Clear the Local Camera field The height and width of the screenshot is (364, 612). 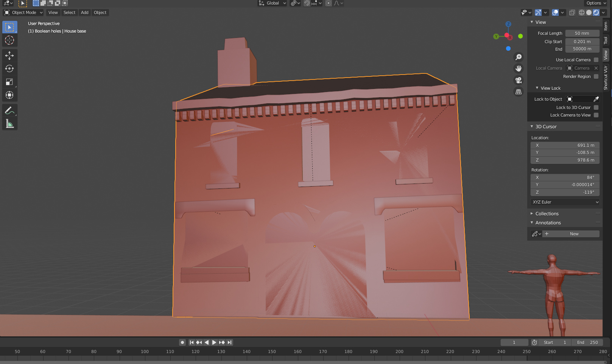click(596, 68)
